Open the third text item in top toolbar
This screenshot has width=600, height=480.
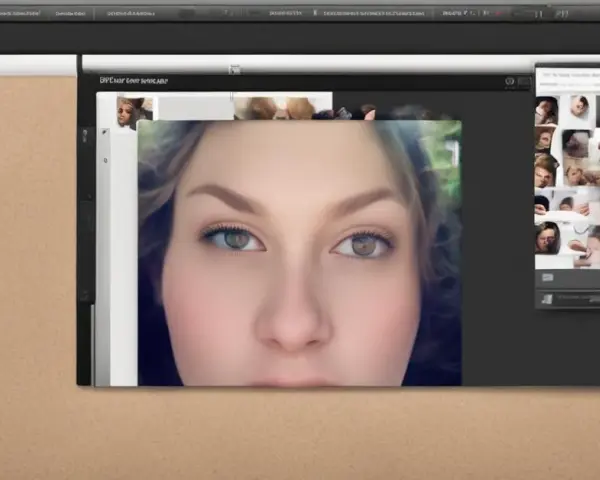[x=130, y=13]
